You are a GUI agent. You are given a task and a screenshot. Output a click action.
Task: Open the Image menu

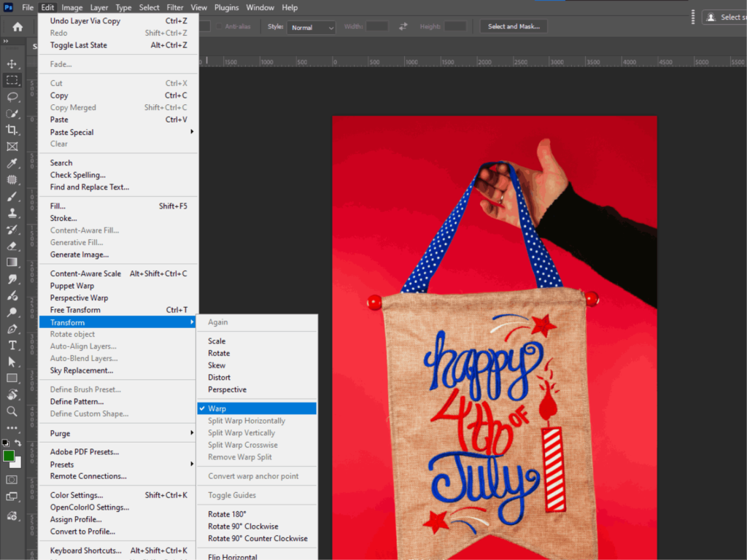(72, 7)
